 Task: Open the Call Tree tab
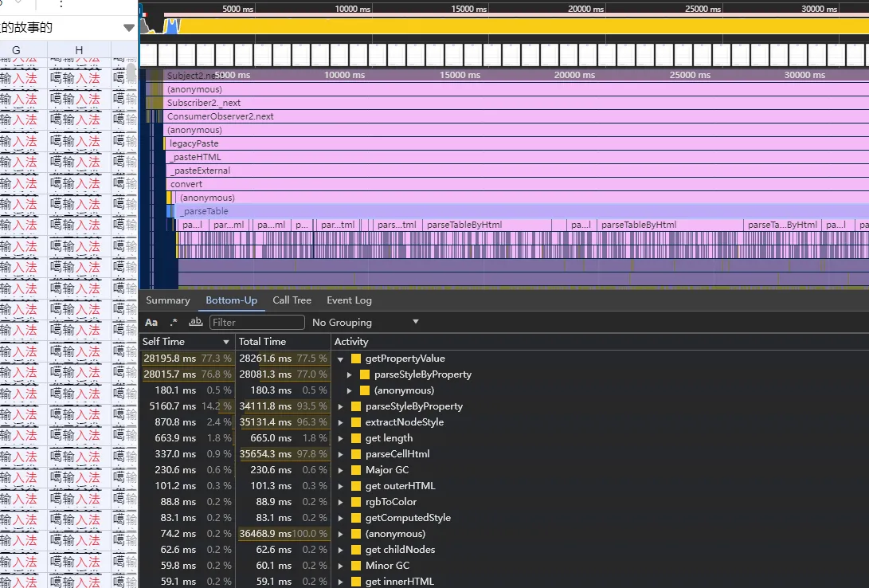tap(292, 300)
